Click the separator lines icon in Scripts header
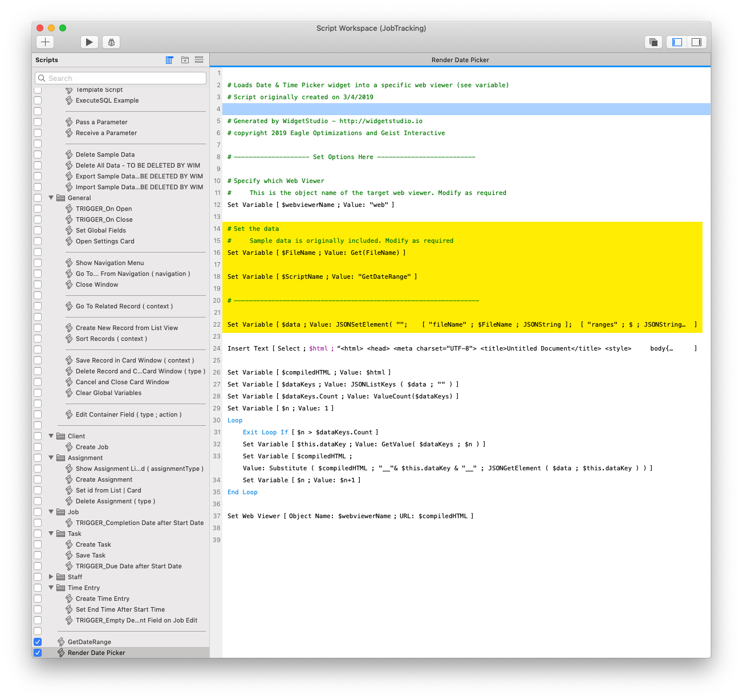This screenshot has height=700, width=743. tap(199, 60)
